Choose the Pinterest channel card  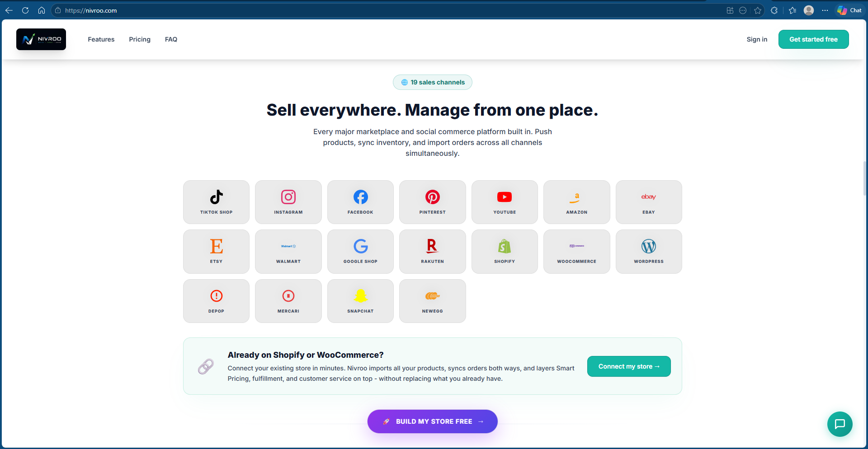[433, 202]
